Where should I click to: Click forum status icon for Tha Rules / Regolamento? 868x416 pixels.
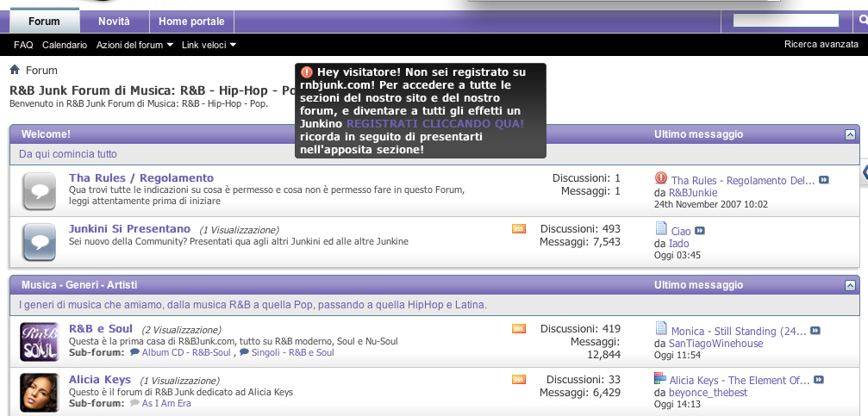coord(39,191)
